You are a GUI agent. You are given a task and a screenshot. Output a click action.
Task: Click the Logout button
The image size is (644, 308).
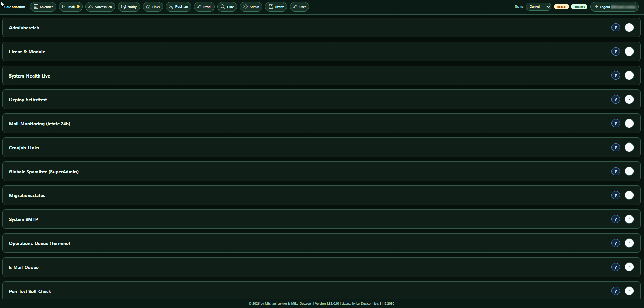614,7
